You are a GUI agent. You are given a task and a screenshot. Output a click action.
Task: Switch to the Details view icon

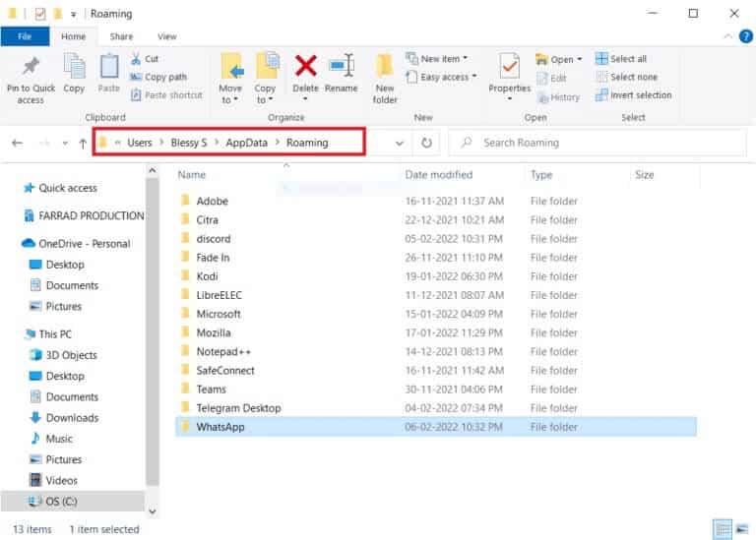[723, 529]
